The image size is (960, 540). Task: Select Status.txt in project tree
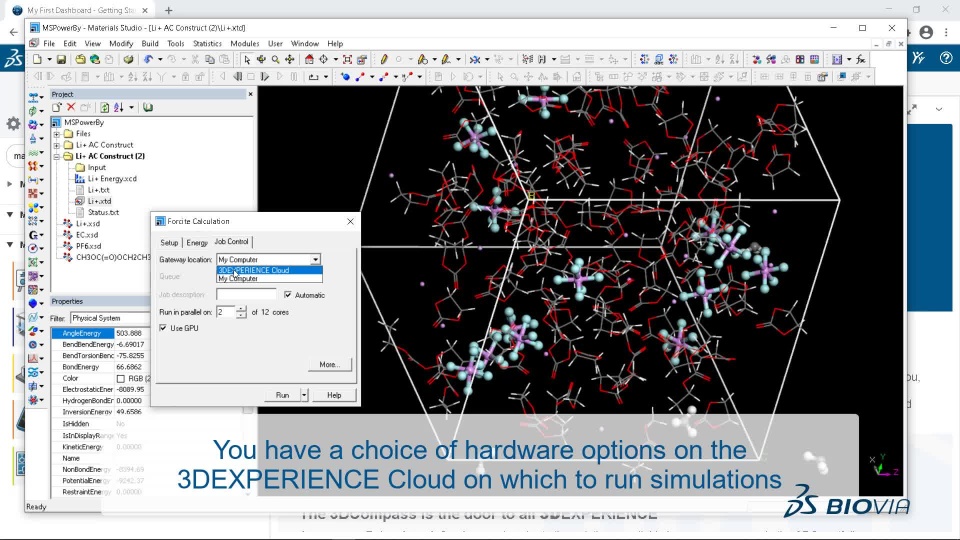tap(103, 212)
